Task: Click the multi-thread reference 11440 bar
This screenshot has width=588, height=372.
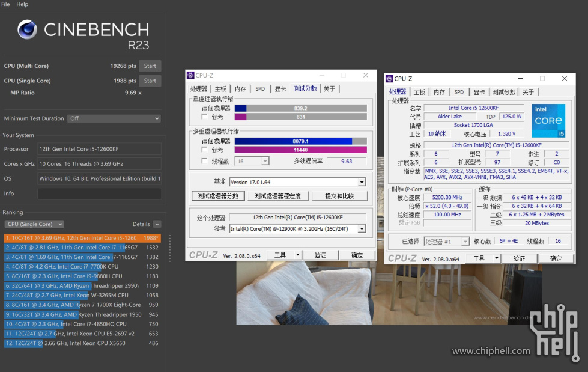Action: tap(301, 150)
